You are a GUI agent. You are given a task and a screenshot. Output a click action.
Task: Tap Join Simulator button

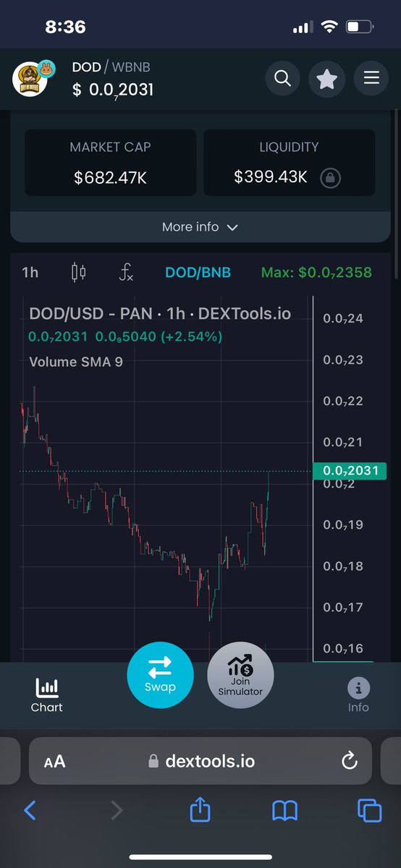[240, 675]
